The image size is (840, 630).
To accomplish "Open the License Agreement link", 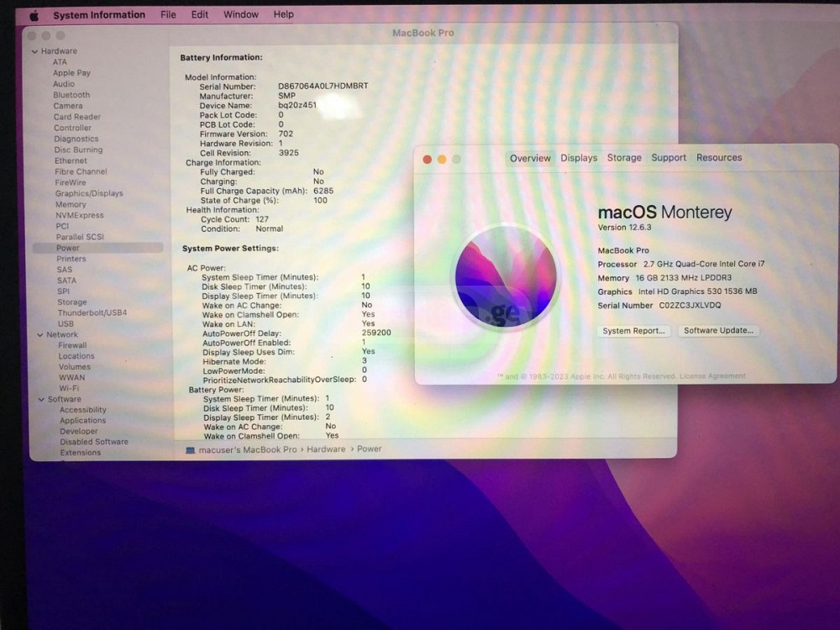I will 711,376.
